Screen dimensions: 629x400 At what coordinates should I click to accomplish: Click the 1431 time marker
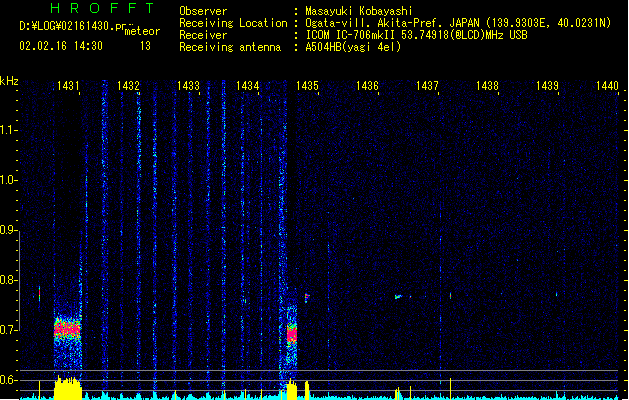click(x=68, y=86)
